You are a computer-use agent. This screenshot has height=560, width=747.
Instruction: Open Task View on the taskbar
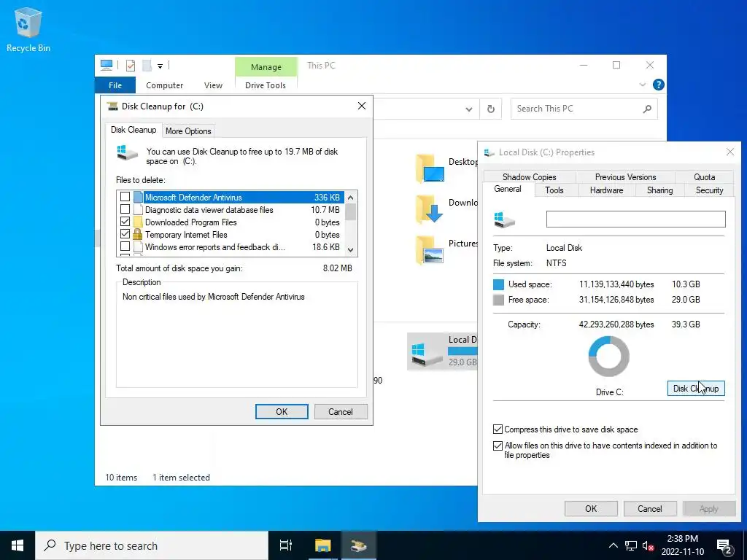(x=286, y=545)
